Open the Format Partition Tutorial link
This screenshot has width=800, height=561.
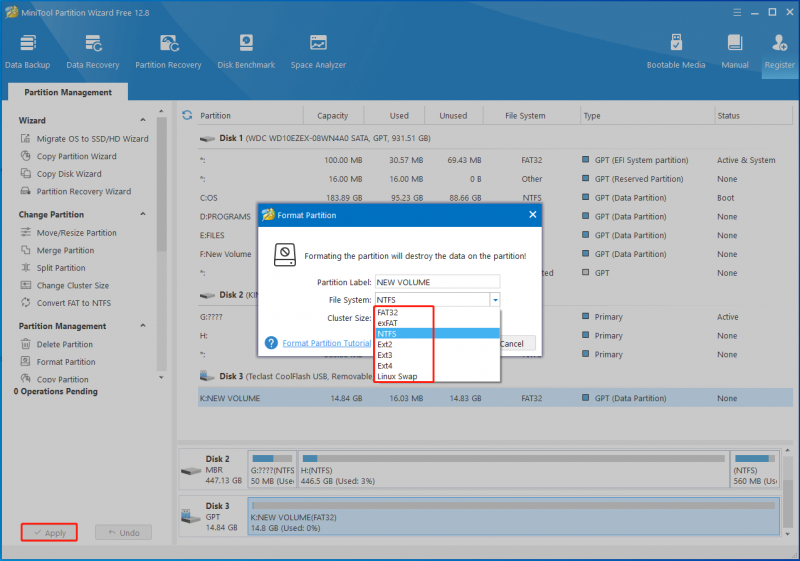click(327, 343)
